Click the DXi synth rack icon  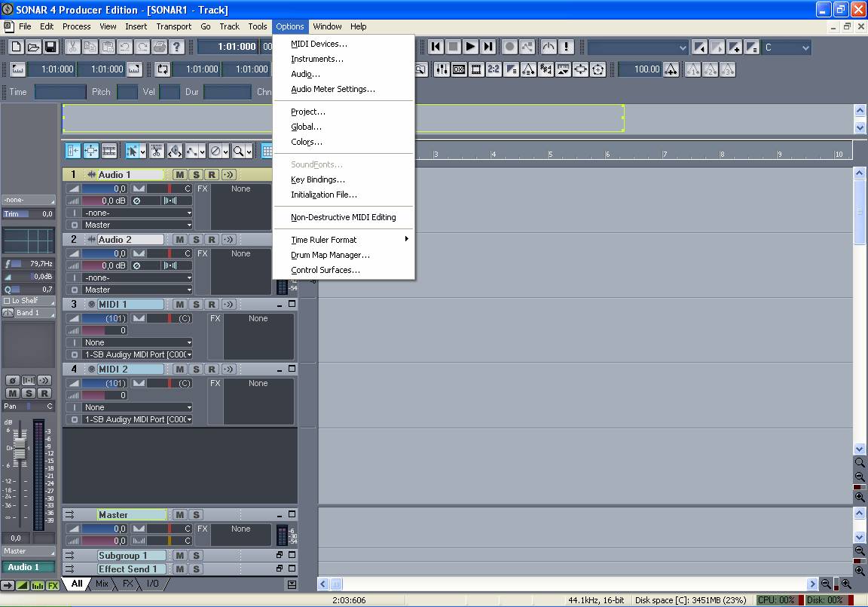click(x=459, y=69)
